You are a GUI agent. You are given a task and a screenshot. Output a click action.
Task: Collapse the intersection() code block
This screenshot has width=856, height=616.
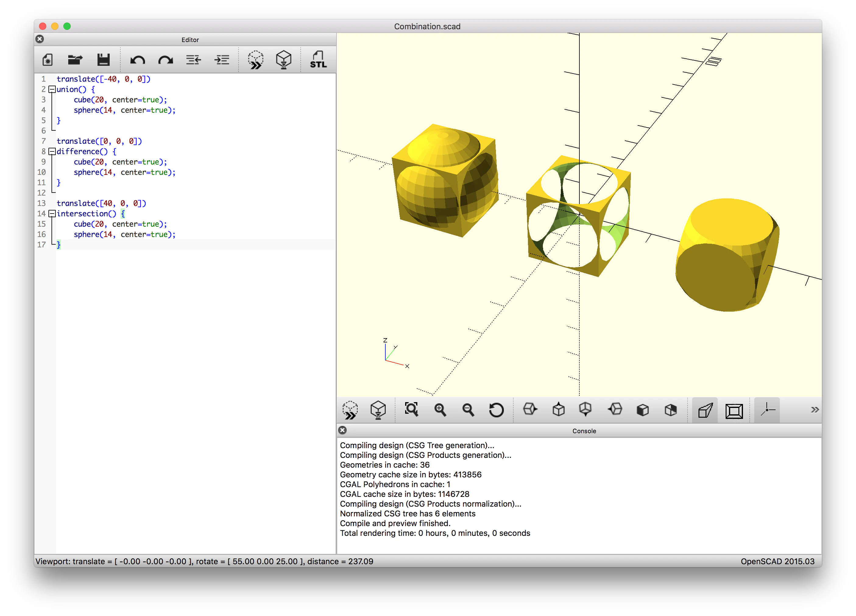52,214
